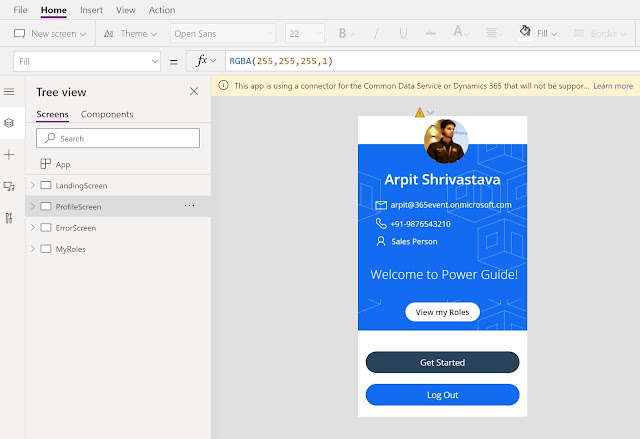Expand the chevron beside warning icon

[431, 112]
